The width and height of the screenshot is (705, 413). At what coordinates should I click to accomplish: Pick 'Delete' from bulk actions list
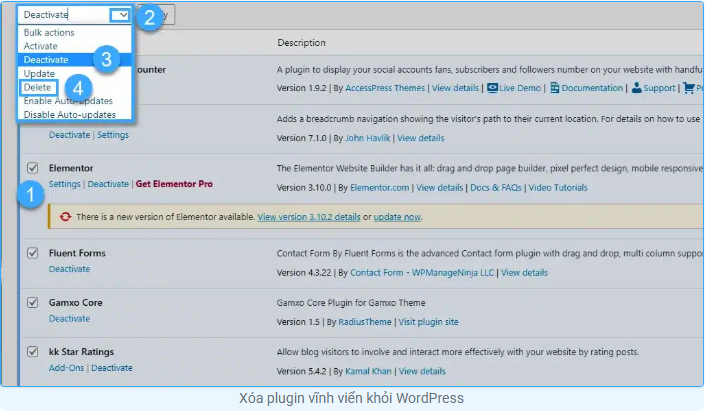click(x=38, y=87)
